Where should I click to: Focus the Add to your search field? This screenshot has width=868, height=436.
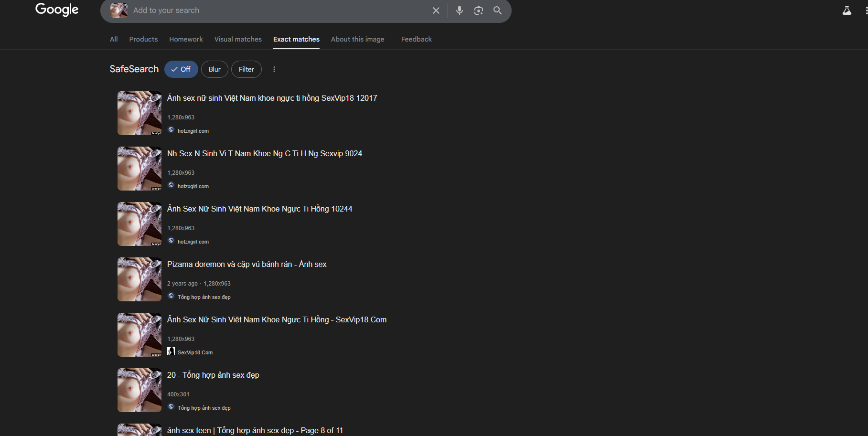[277, 11]
